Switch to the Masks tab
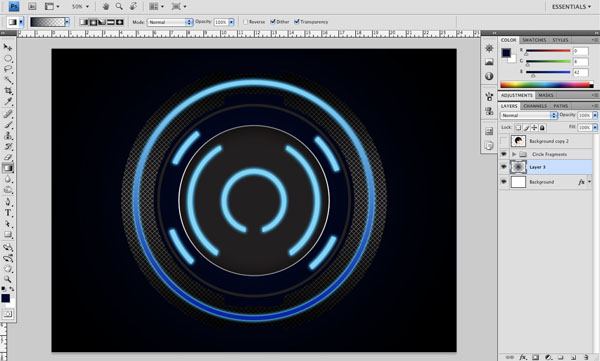This screenshot has width=600, height=361. click(546, 95)
